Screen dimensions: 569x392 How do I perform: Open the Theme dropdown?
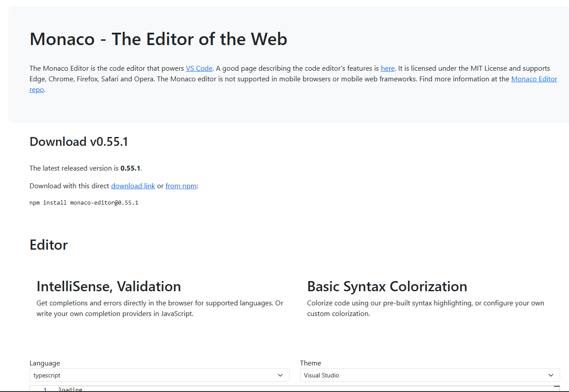pos(430,375)
